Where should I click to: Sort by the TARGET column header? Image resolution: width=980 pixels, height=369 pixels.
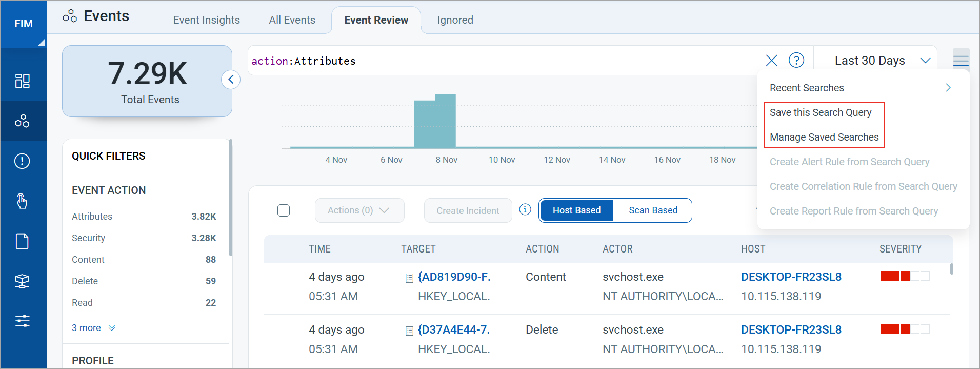pos(418,249)
